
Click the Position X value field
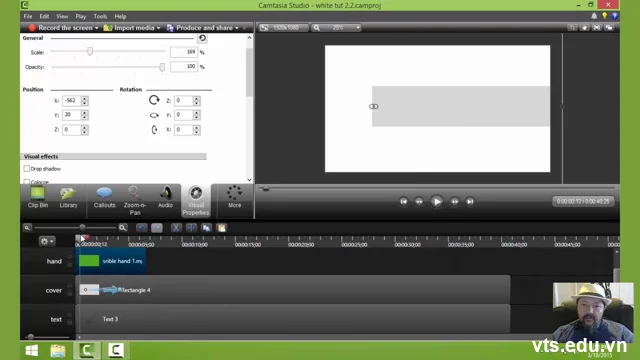(71, 100)
